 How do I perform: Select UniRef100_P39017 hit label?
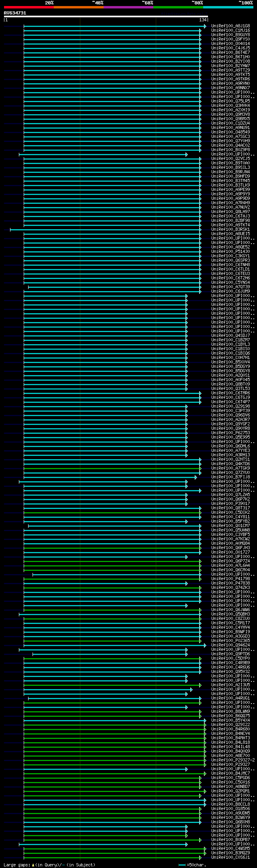pos(230,504)
